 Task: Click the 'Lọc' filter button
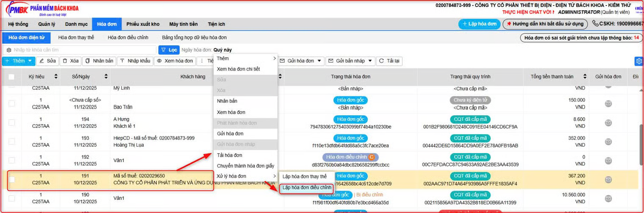pos(169,50)
